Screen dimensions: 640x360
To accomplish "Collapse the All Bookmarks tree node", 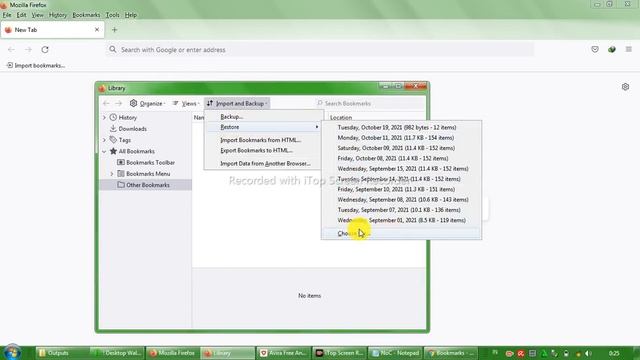I will [104, 151].
